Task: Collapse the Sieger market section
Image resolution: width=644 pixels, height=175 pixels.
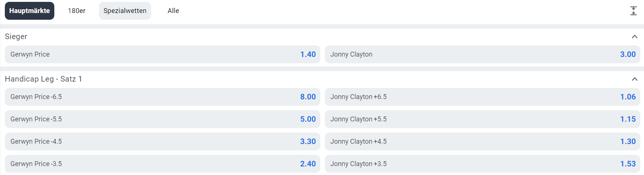Action: 635,36
